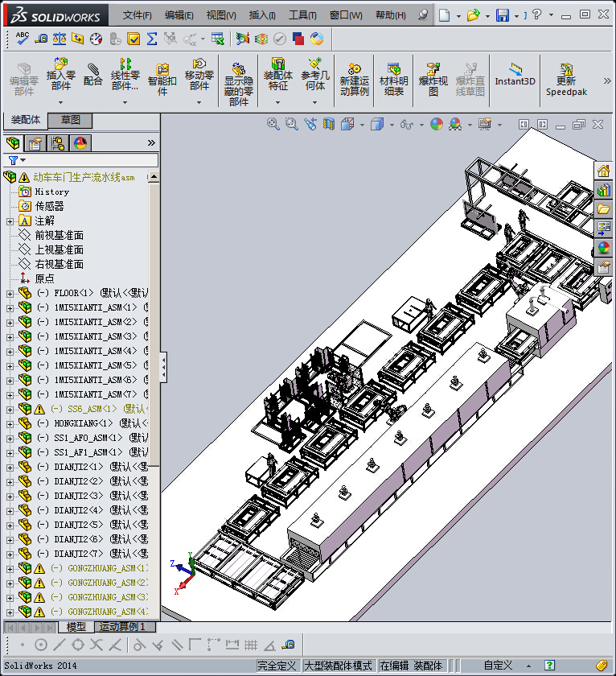
Task: Open 视图(V) menu
Action: 221,15
